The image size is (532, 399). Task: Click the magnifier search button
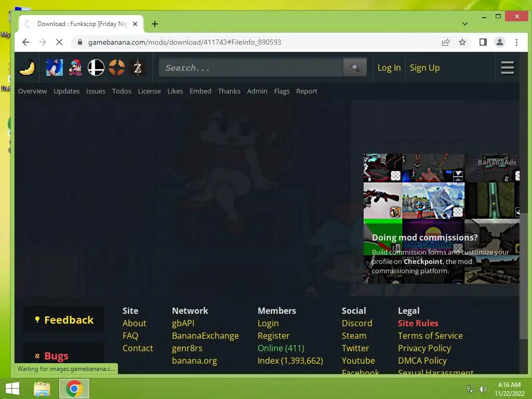click(x=355, y=68)
